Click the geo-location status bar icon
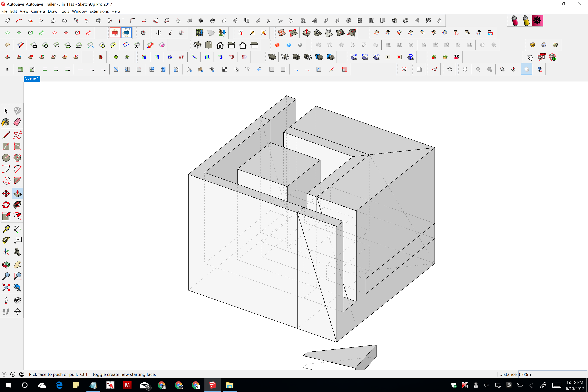The height and width of the screenshot is (392, 588). pyautogui.click(x=4, y=374)
